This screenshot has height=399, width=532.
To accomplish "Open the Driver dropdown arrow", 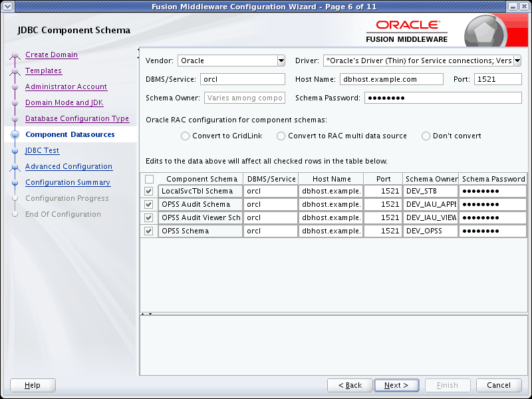I will (x=517, y=61).
